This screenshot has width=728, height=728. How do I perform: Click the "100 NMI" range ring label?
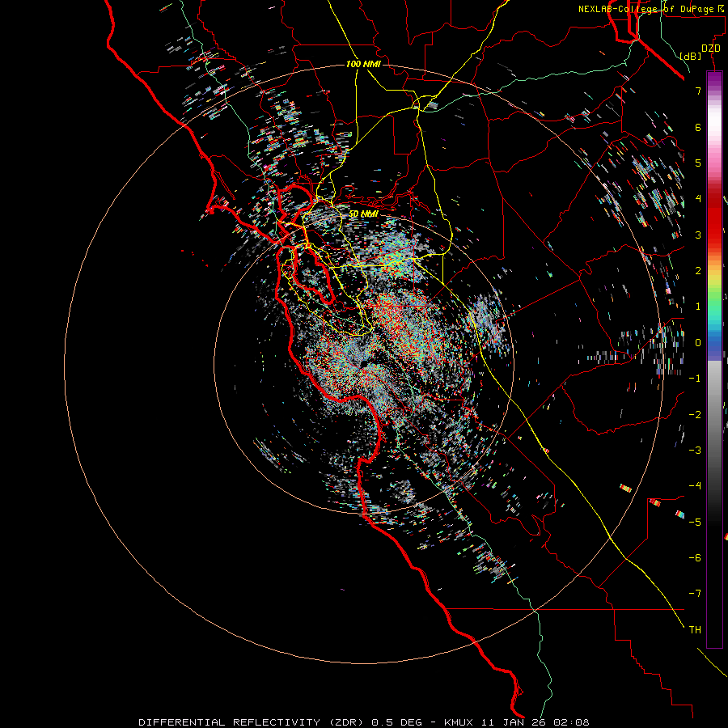(363, 64)
